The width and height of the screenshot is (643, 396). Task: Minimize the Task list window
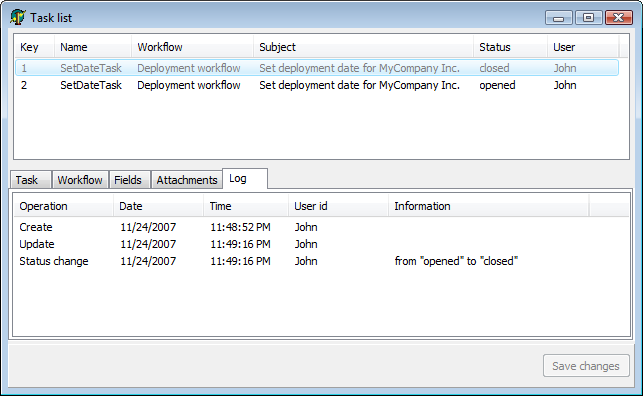559,18
